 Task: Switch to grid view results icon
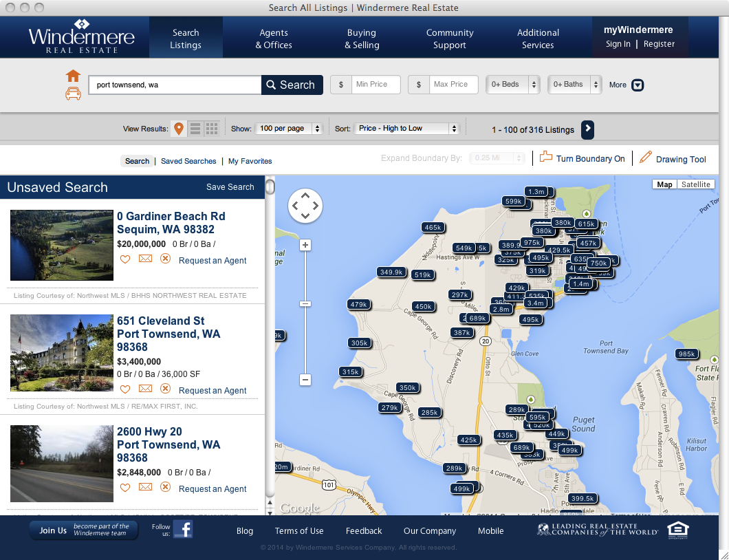click(212, 129)
